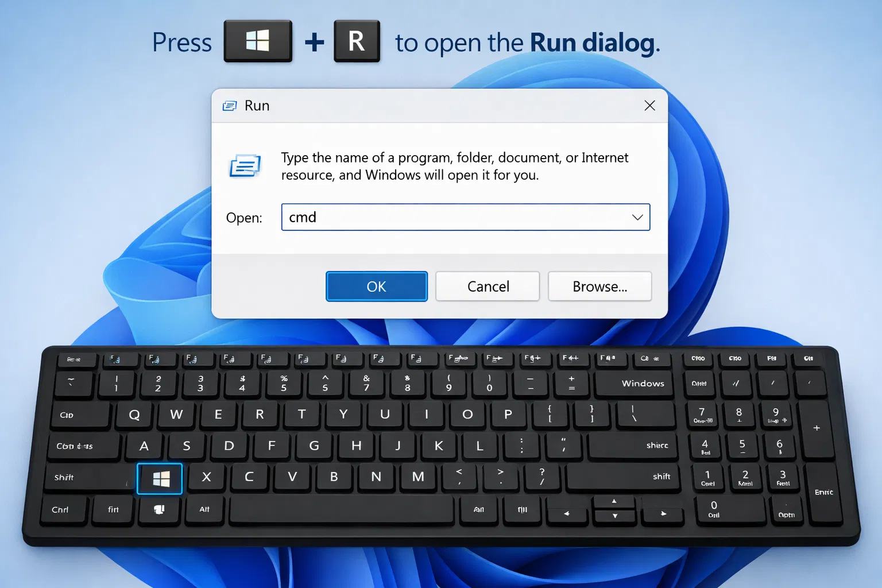Click the R keycap in the header
Image resolution: width=882 pixels, height=588 pixels.
357,41
